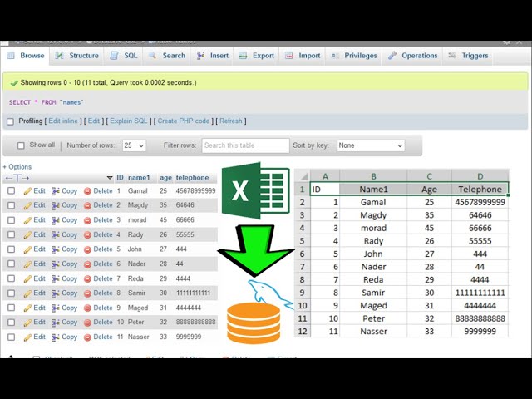Open the column options triangle dropdown
The image size is (532, 399).
[110, 178]
